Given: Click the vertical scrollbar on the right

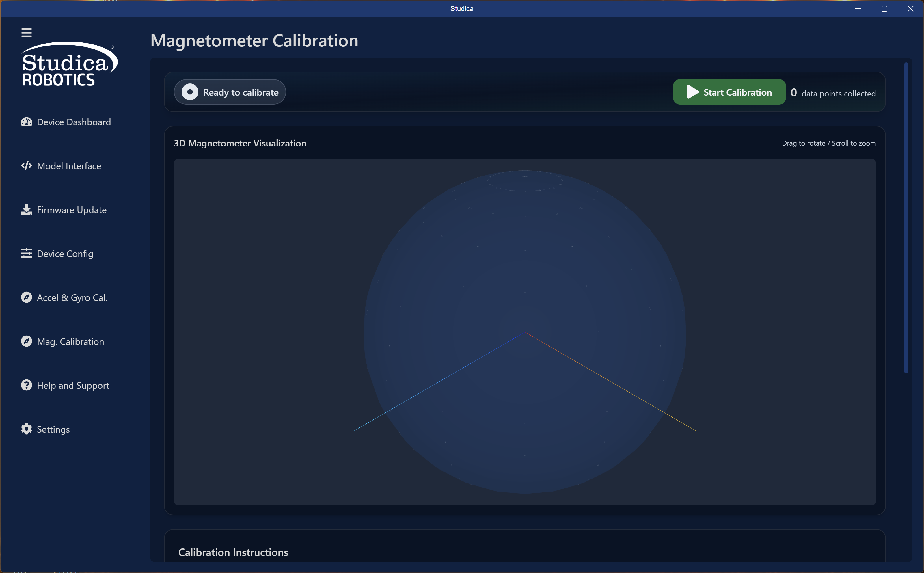Looking at the screenshot, I should click(906, 218).
